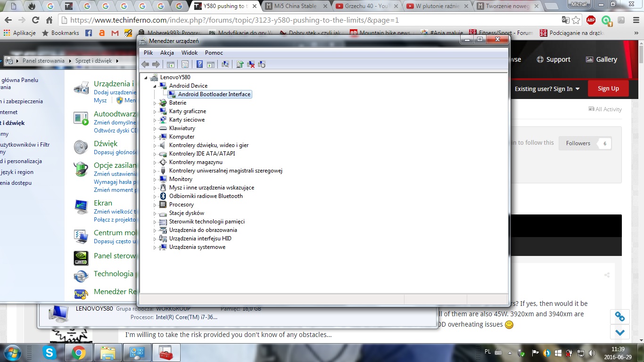Select Odbiorniki radiowe Bluetooth entry

[206, 196]
